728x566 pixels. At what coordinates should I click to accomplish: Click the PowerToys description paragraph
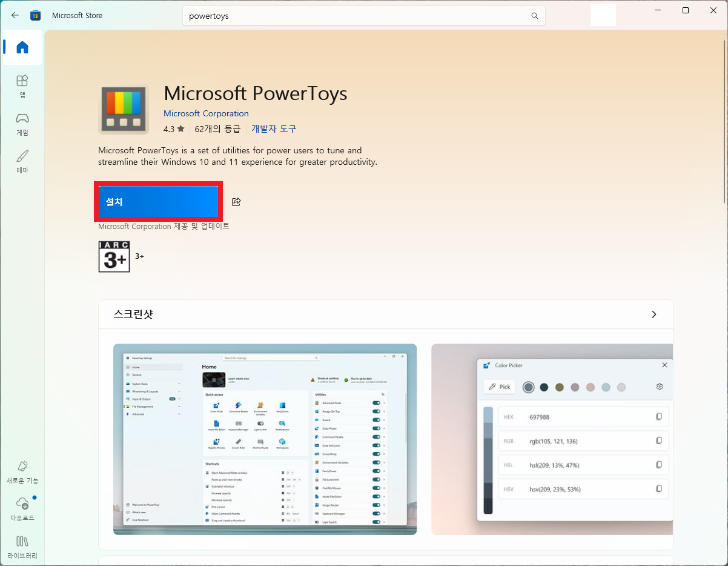237,156
